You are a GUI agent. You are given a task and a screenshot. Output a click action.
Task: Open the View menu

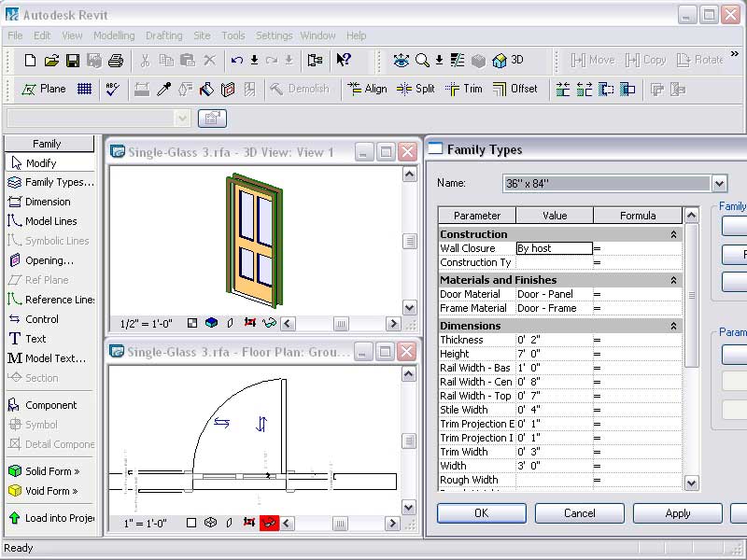point(72,35)
